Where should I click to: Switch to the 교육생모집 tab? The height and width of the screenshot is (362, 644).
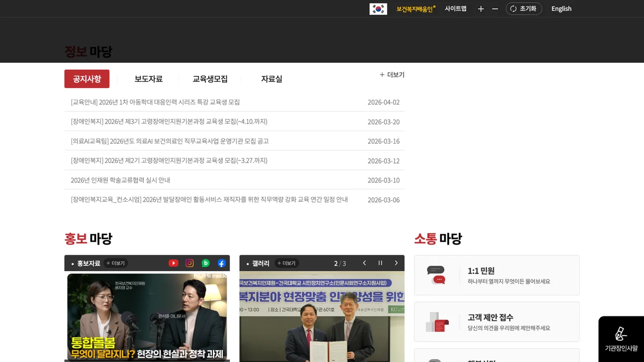(210, 79)
